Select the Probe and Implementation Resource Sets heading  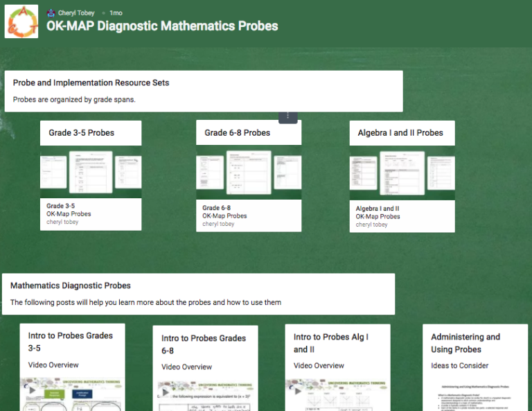[x=91, y=82]
